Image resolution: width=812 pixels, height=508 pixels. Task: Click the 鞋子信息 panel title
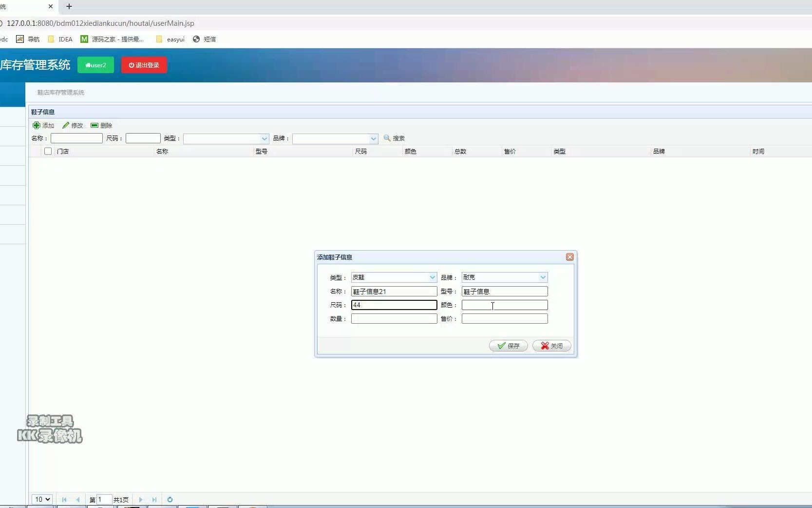(x=43, y=112)
